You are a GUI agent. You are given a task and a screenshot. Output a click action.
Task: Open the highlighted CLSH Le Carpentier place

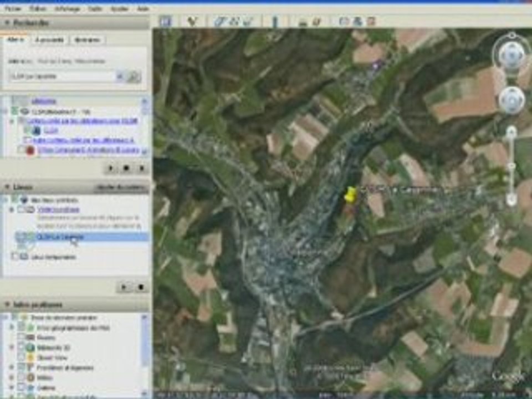[x=60, y=237]
